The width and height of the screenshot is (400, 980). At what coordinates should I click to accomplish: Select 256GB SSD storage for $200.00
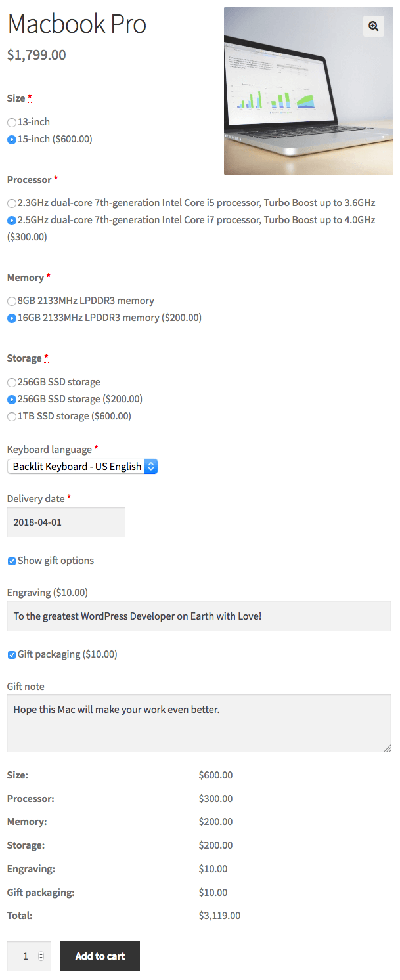tap(12, 399)
